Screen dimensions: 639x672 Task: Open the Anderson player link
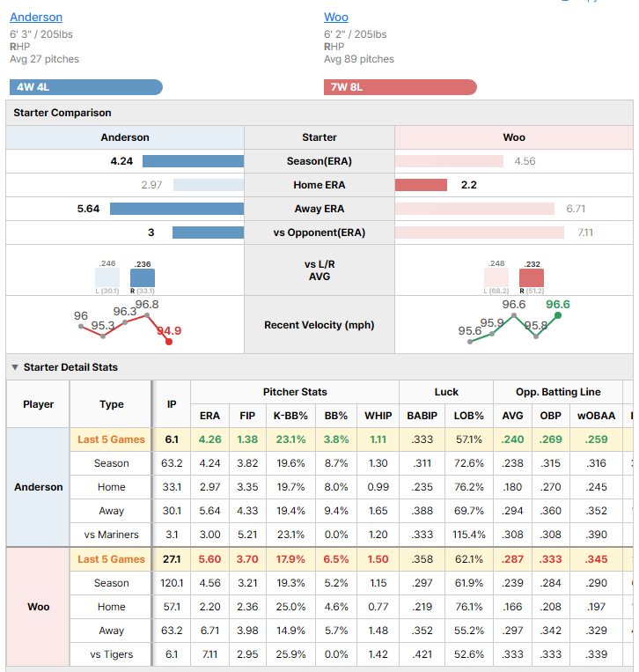(36, 17)
